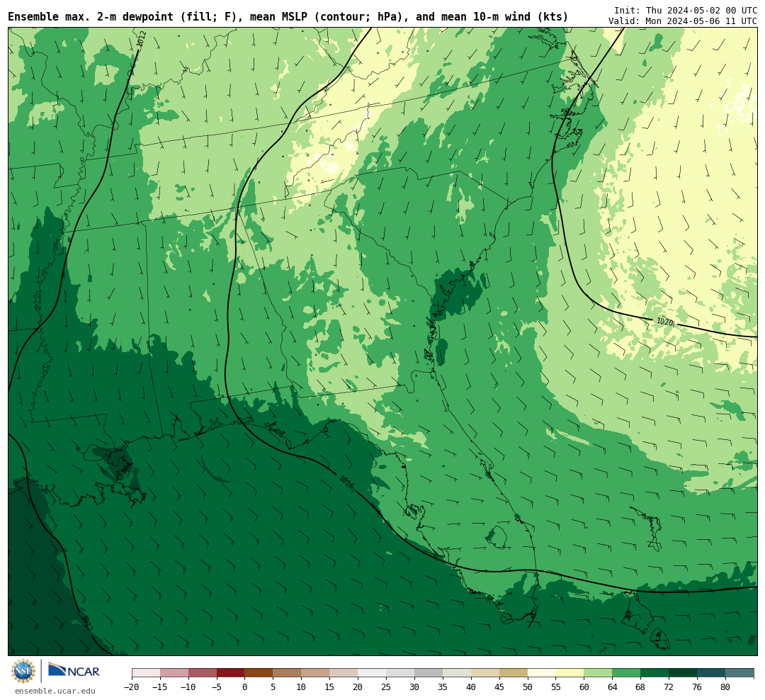The width and height of the screenshot is (765, 700).
Task: Pick the gray swatch between 30 and 35
Action: coord(429,673)
